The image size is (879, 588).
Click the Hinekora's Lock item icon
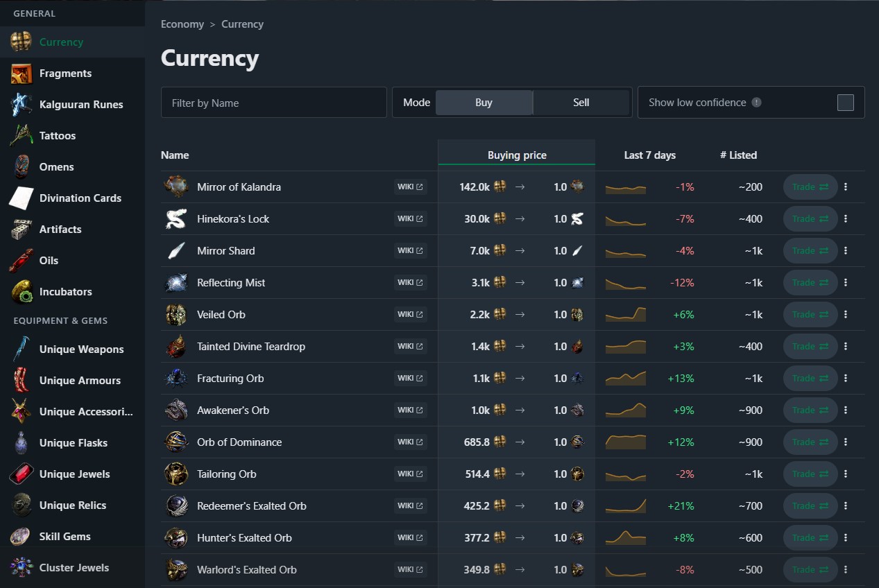[176, 219]
